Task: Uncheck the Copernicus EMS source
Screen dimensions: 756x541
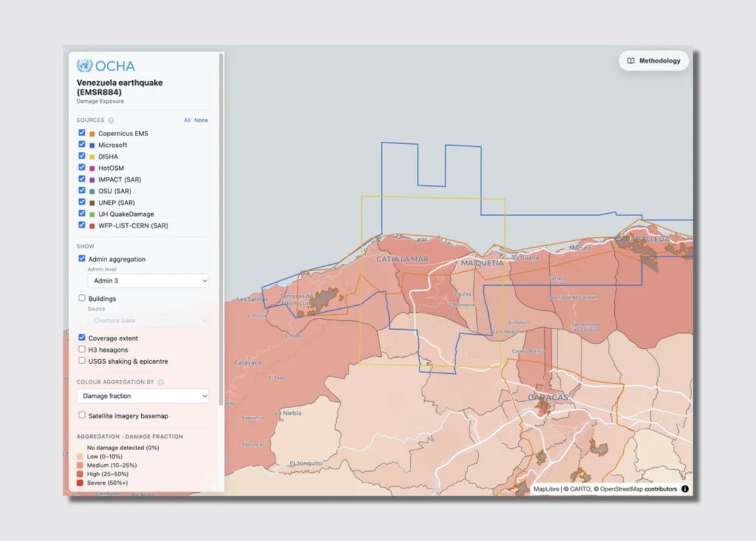Action: pos(82,133)
